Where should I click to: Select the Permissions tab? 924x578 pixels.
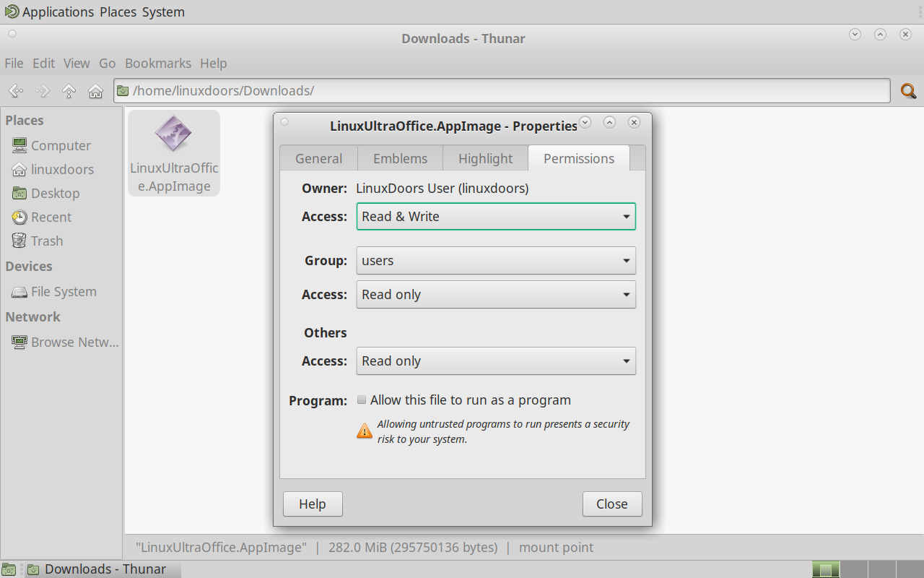pos(579,158)
